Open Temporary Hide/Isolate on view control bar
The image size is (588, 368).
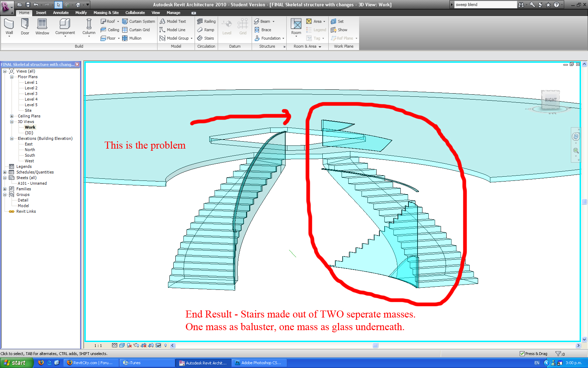click(158, 345)
